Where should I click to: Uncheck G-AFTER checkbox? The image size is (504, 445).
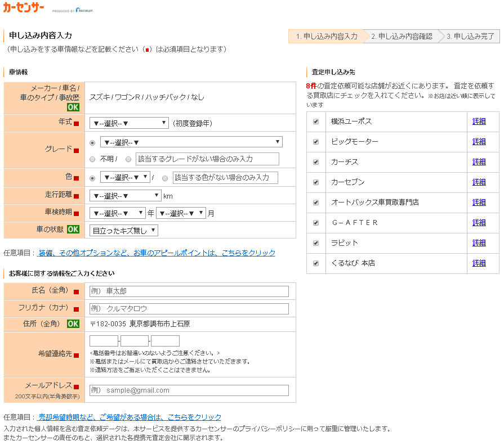tap(316, 223)
